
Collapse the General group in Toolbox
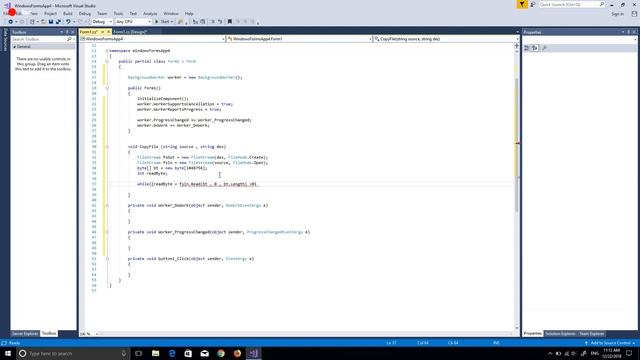click(x=15, y=47)
